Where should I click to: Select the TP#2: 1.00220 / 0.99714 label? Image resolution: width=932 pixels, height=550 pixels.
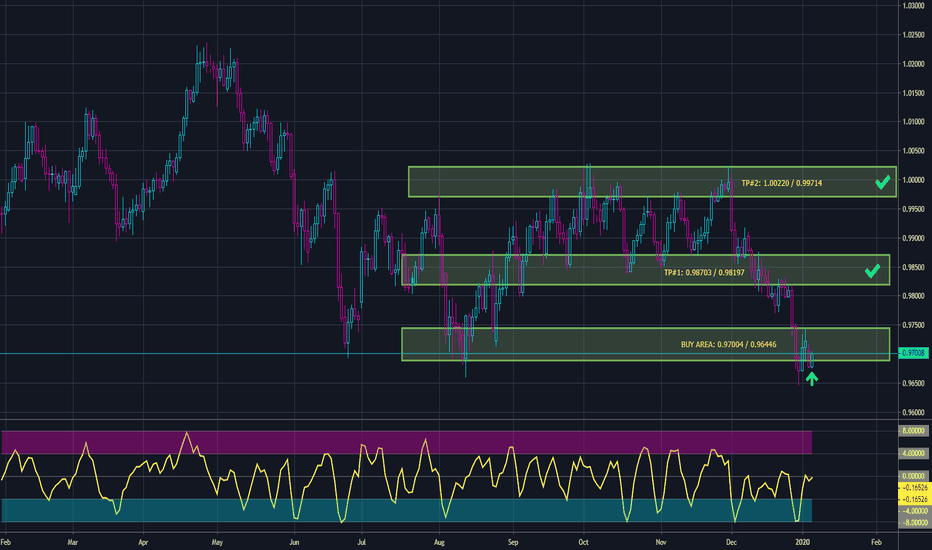point(782,183)
